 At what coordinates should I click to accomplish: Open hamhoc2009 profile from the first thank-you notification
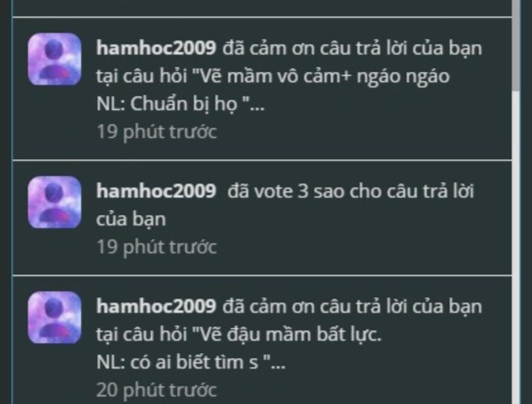click(x=156, y=48)
